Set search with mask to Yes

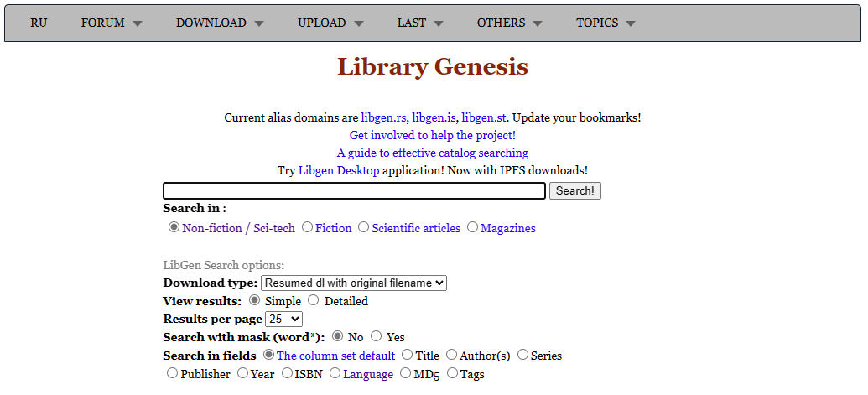(377, 335)
